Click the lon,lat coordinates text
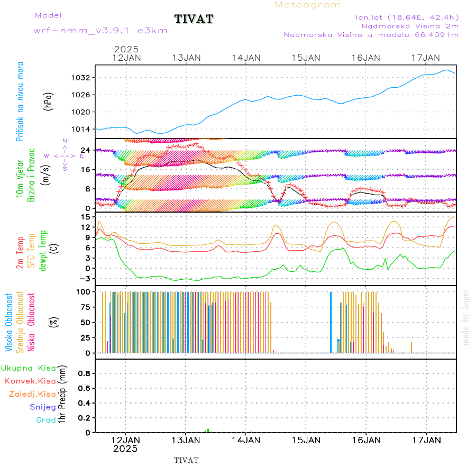Screen dimensions: 476x476 tap(407, 17)
